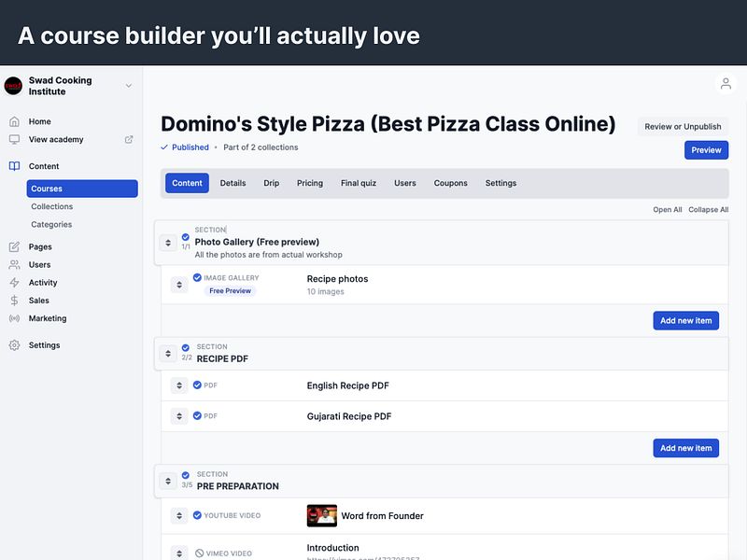This screenshot has height=560, width=747.
Task: Click Add new item under Photo Gallery section
Action: pyautogui.click(x=685, y=320)
